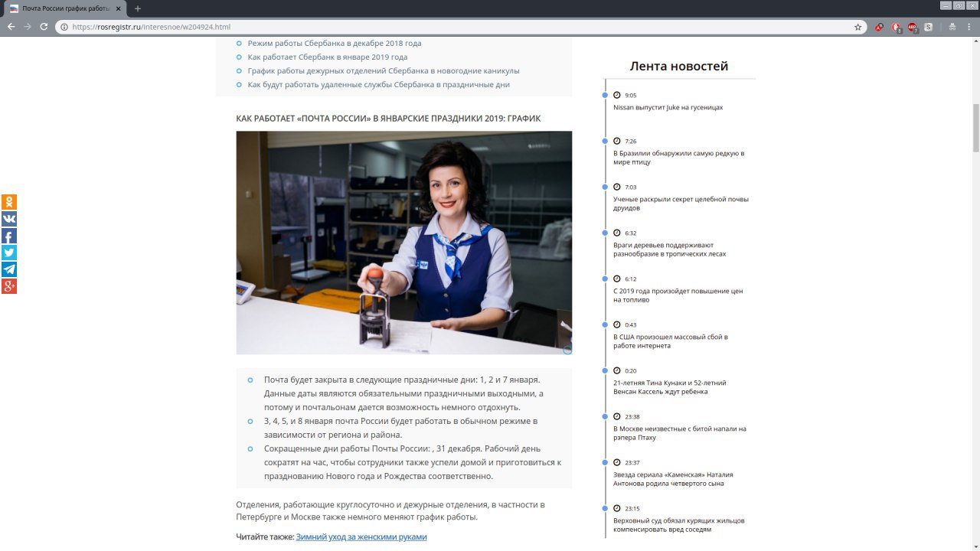
Task: Close the Почта России tab
Action: 119,8
